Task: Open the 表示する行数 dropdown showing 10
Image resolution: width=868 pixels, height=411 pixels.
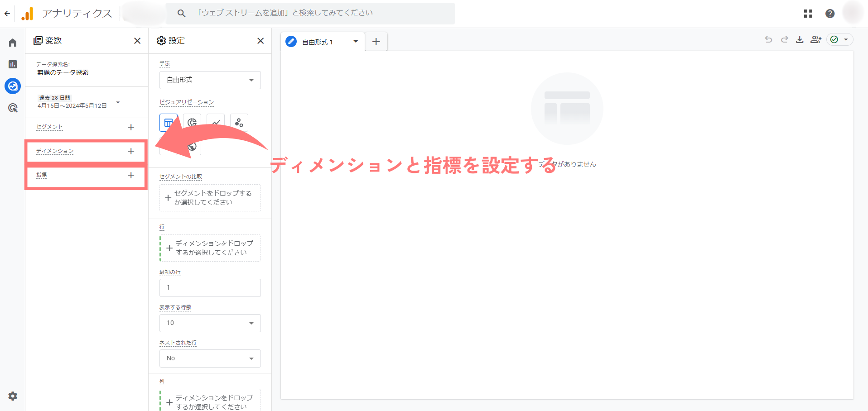Action: 210,323
